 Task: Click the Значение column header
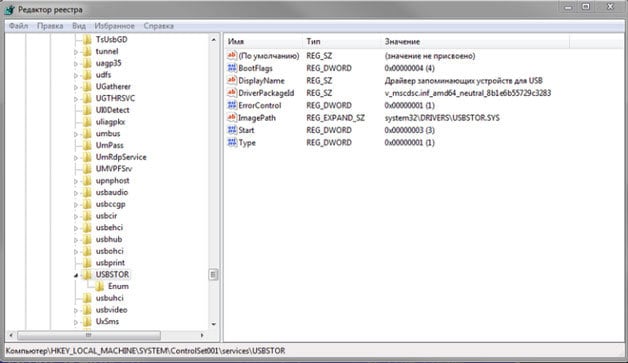point(475,41)
